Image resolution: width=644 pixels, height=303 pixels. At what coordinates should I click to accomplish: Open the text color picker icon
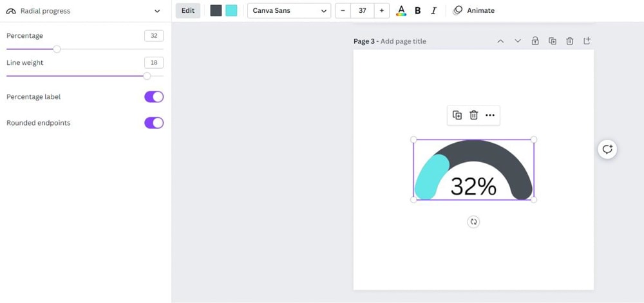click(x=401, y=11)
